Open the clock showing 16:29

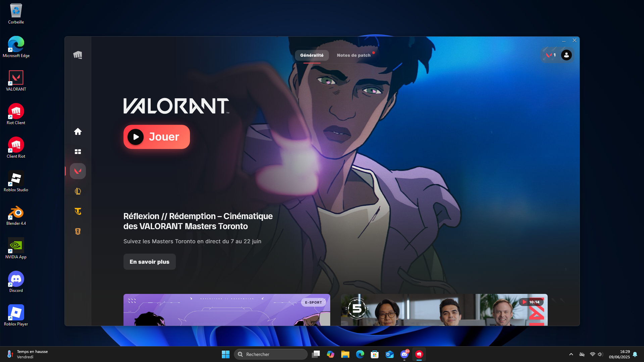[620, 354]
